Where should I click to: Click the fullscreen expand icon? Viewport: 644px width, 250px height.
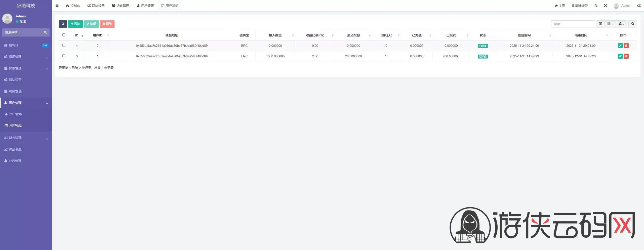(605, 6)
